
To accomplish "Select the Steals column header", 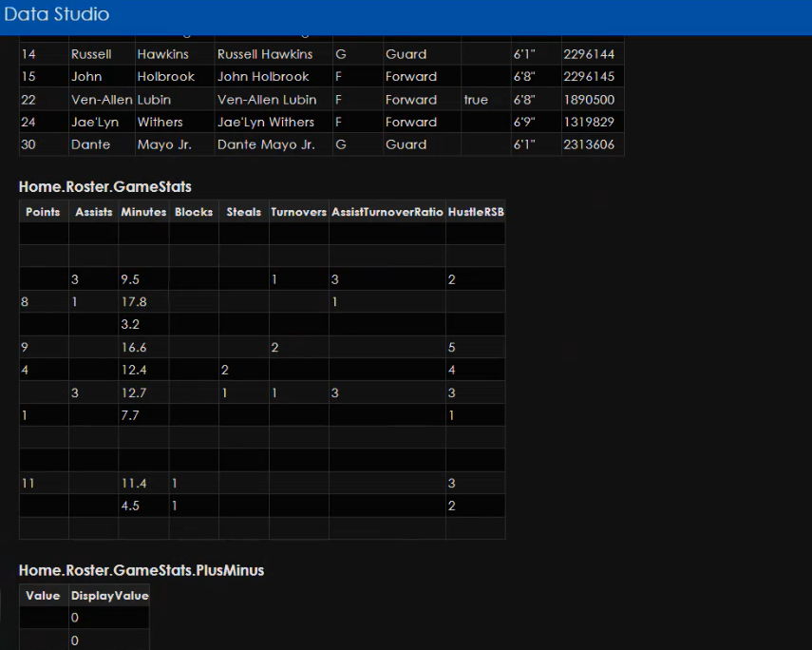I will 244,212.
